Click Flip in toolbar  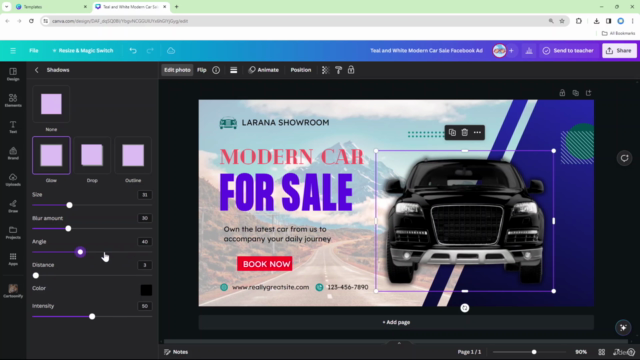click(x=202, y=70)
